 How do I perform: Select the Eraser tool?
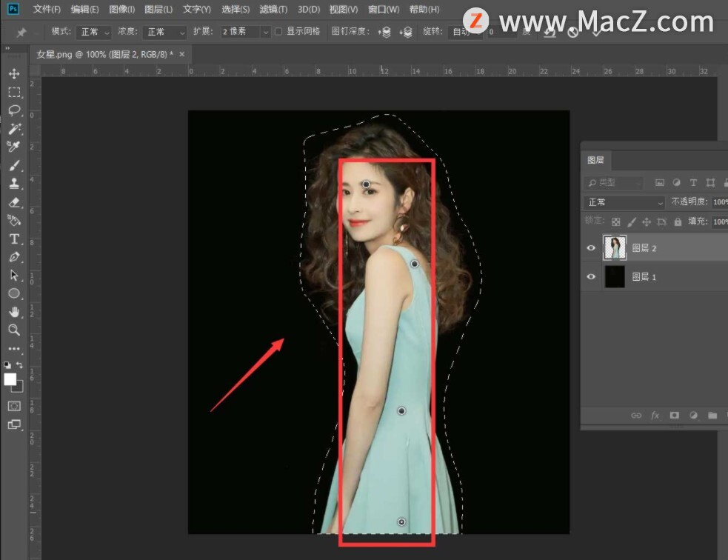pos(14,202)
